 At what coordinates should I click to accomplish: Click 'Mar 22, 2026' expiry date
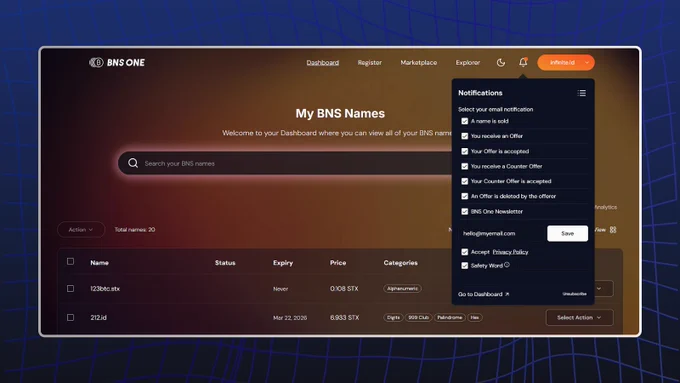tap(290, 318)
